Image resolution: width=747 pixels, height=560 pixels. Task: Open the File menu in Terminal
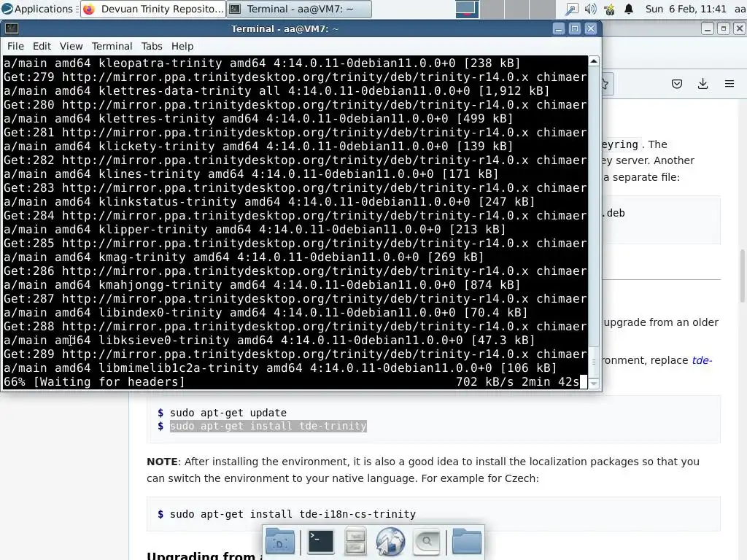15,46
